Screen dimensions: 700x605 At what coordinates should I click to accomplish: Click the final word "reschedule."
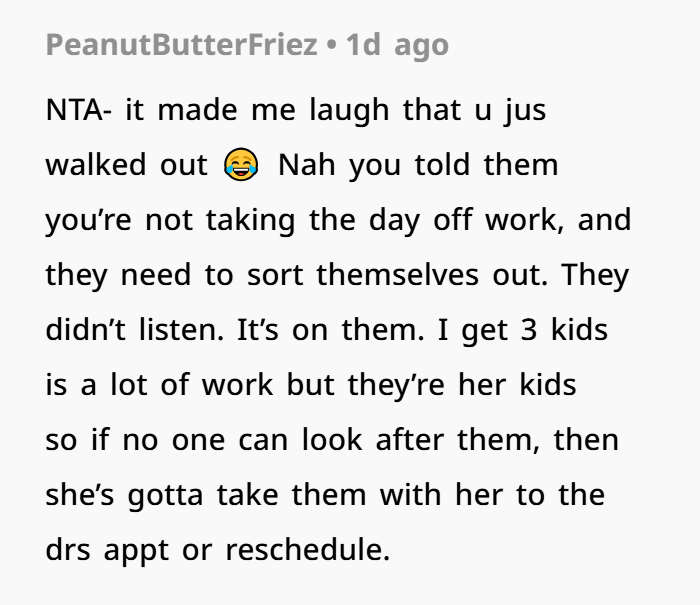pos(306,550)
